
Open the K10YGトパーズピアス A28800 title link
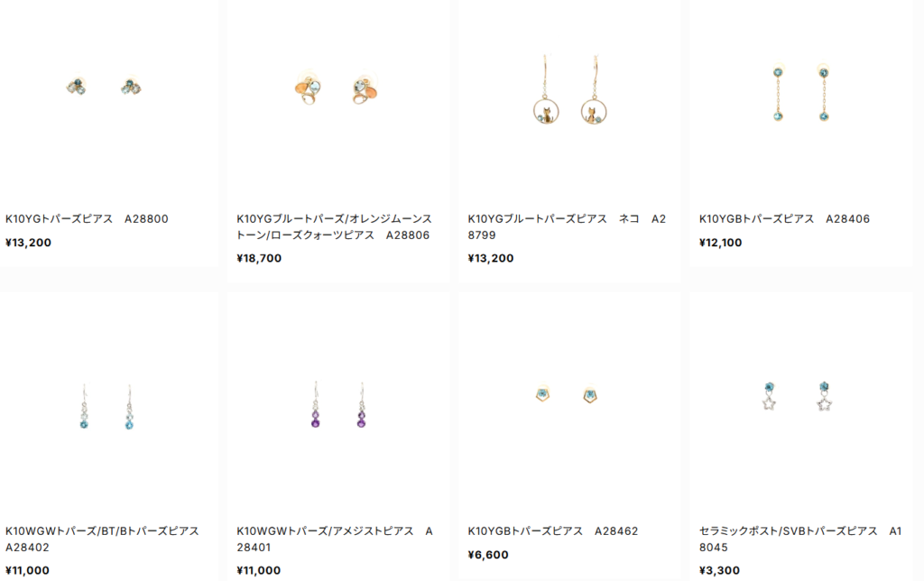[x=88, y=218]
